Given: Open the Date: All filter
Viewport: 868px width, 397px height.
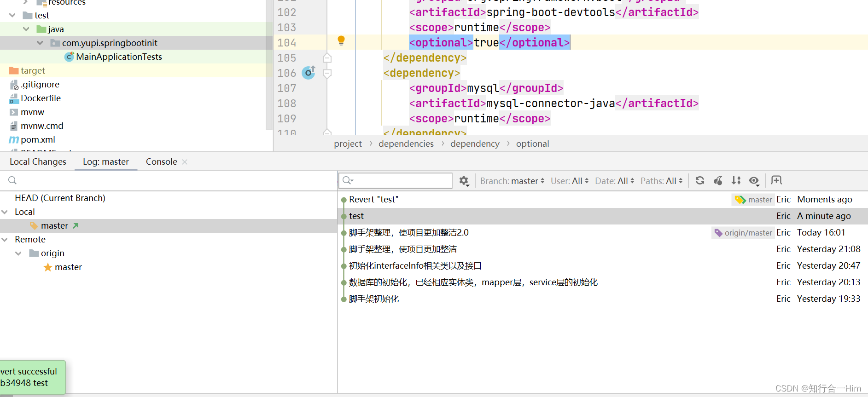Looking at the screenshot, I should 615,181.
